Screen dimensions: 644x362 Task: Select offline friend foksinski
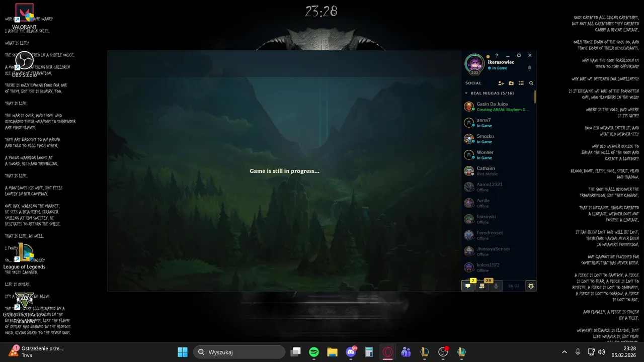[x=498, y=219]
